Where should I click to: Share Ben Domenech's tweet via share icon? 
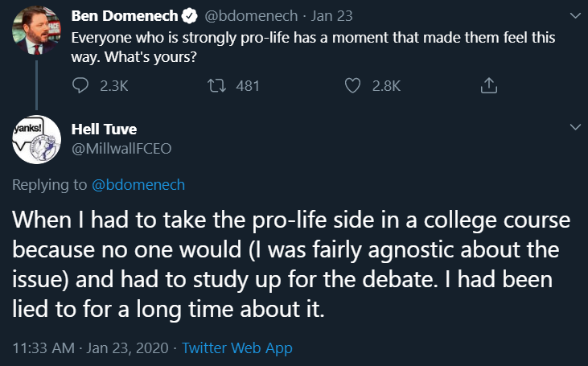coord(487,85)
